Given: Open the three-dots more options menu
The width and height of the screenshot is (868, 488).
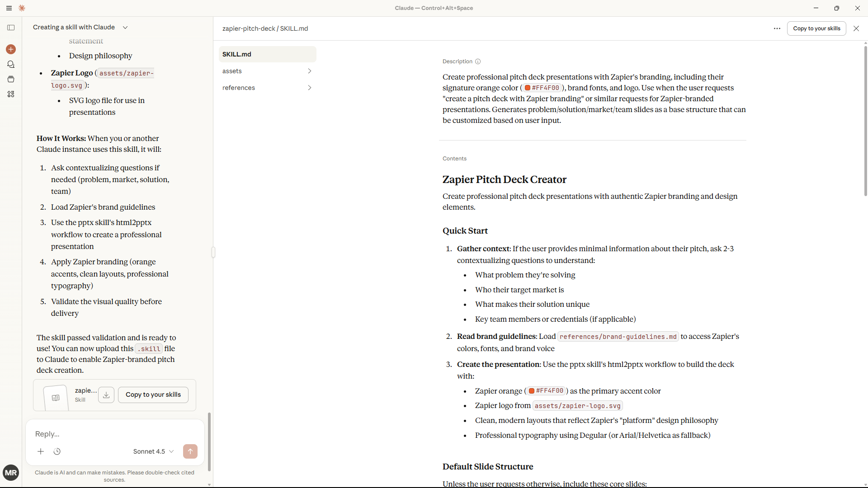Looking at the screenshot, I should (x=777, y=28).
